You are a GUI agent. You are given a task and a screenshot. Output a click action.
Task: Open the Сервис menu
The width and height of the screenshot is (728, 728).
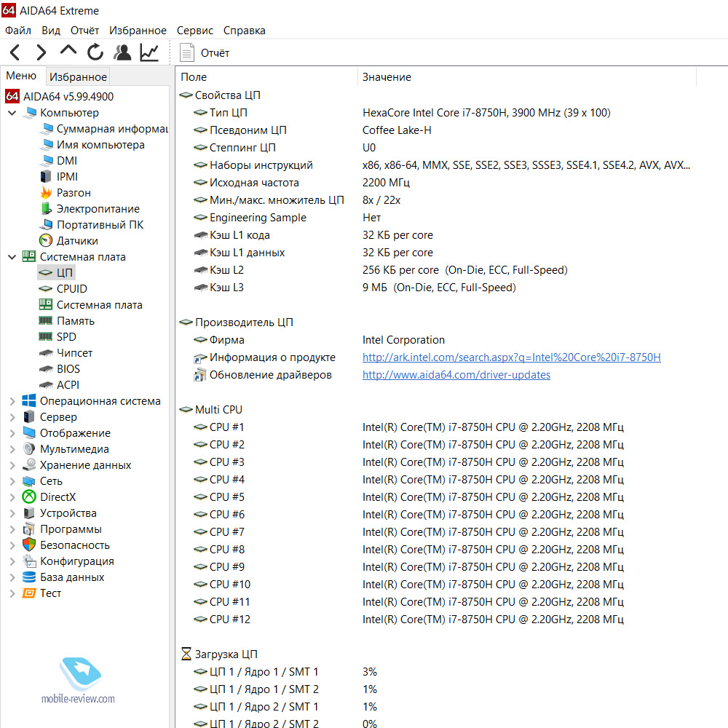tap(194, 31)
